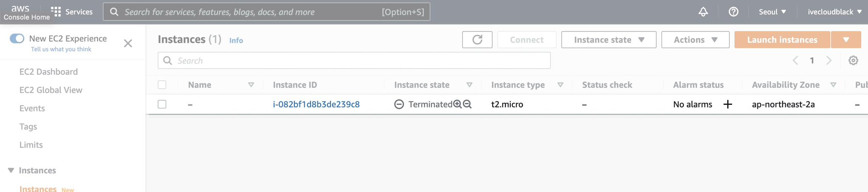Close the New EC2 Experience banner
868x192 pixels.
point(128,43)
